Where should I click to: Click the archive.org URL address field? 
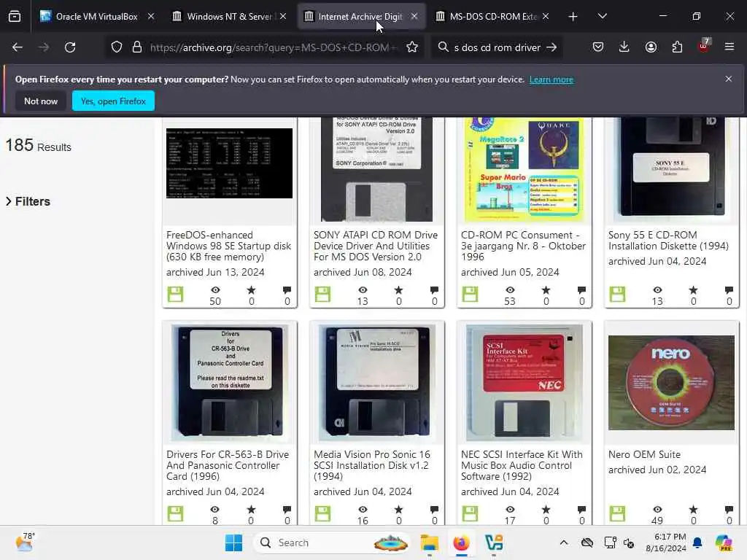[x=274, y=47]
